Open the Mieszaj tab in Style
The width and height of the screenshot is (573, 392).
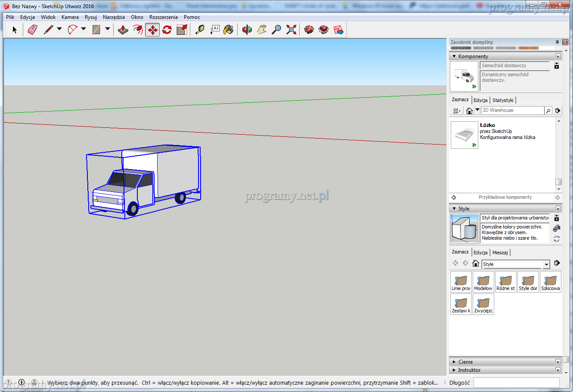(x=500, y=253)
